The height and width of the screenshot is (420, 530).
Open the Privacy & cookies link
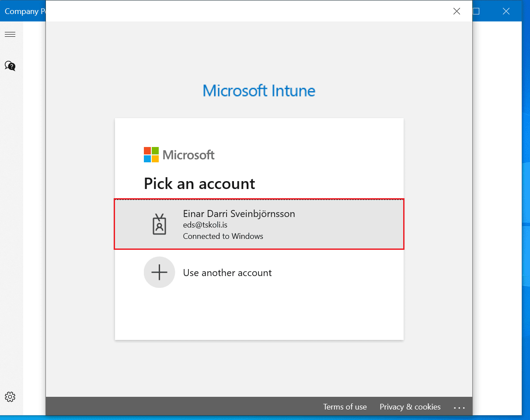[410, 407]
